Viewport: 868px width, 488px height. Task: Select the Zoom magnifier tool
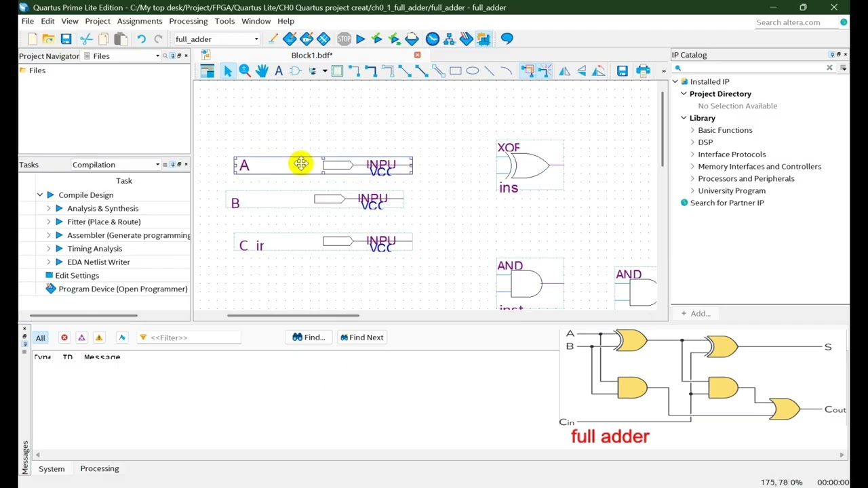pos(245,70)
